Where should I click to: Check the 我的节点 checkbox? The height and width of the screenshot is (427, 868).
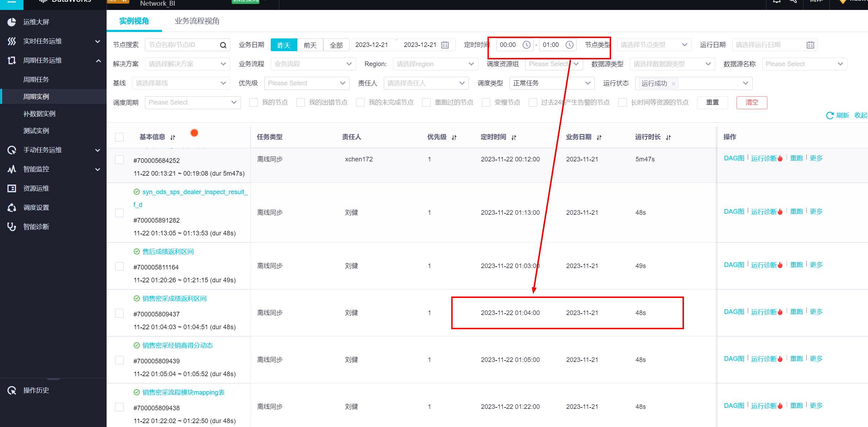click(x=254, y=102)
